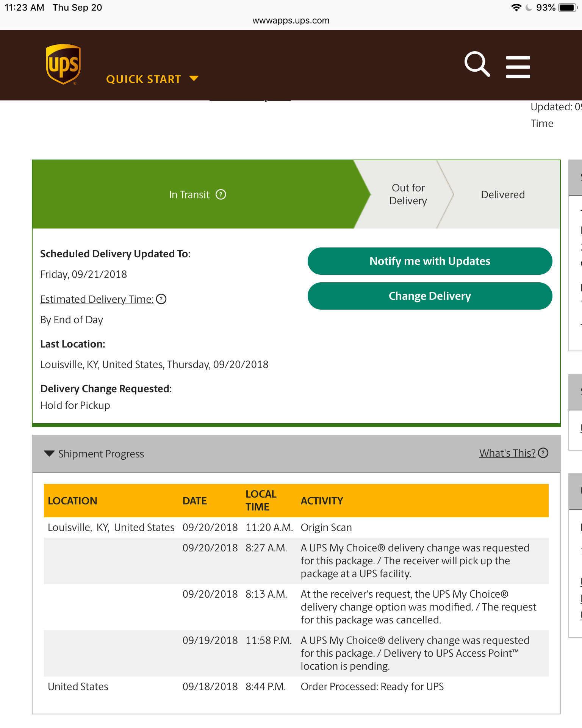
Task: Tap the 11:23 AM clock
Action: coord(24,8)
